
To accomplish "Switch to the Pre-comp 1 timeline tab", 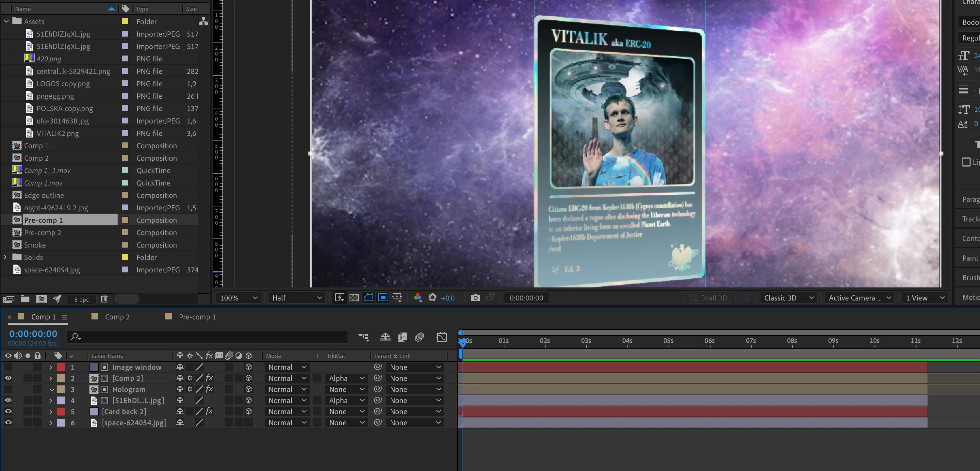I will [x=197, y=317].
